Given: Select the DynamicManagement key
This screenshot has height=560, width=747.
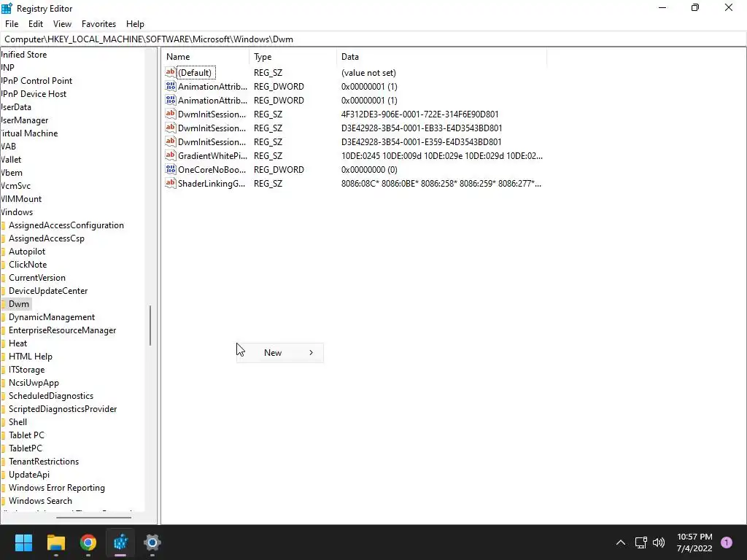Looking at the screenshot, I should [52, 317].
